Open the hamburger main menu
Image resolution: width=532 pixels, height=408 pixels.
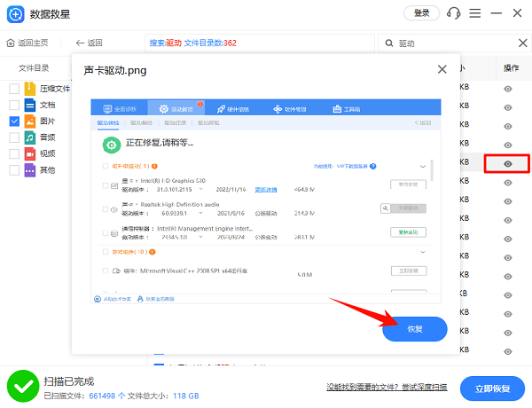(475, 13)
